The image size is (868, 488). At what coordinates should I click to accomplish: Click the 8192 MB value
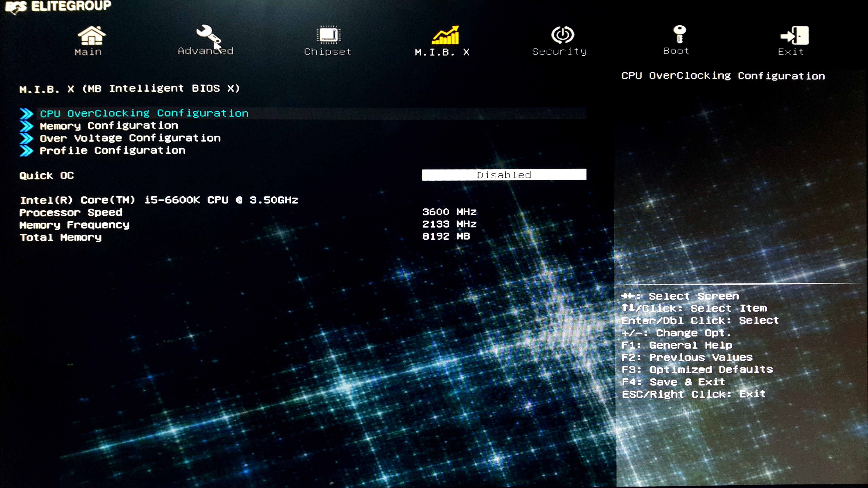[x=446, y=236]
